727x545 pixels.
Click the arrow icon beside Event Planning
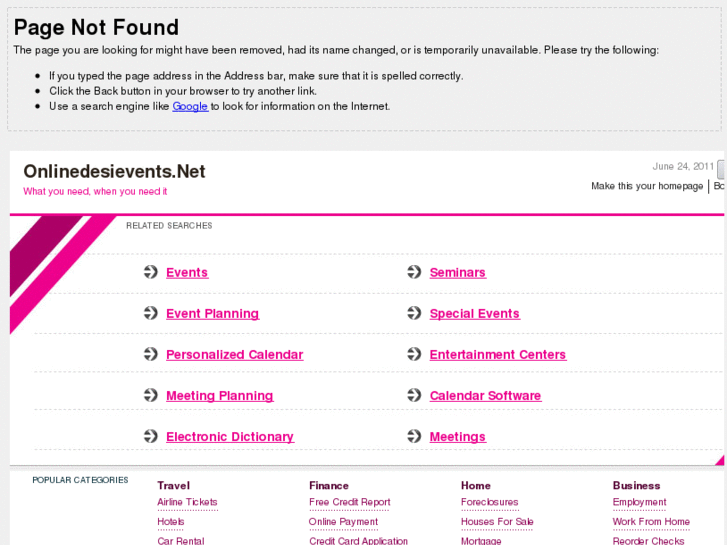pyautogui.click(x=150, y=313)
